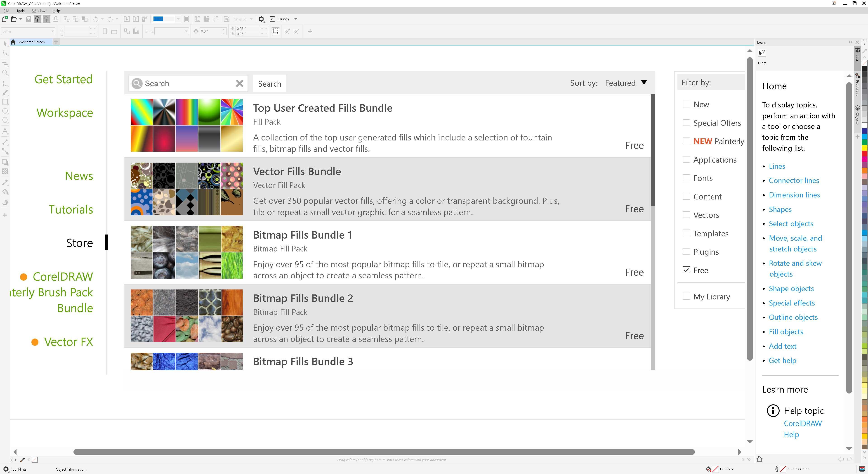This screenshot has height=474, width=868.
Task: Click the upload to cloud icon
Action: (x=47, y=19)
